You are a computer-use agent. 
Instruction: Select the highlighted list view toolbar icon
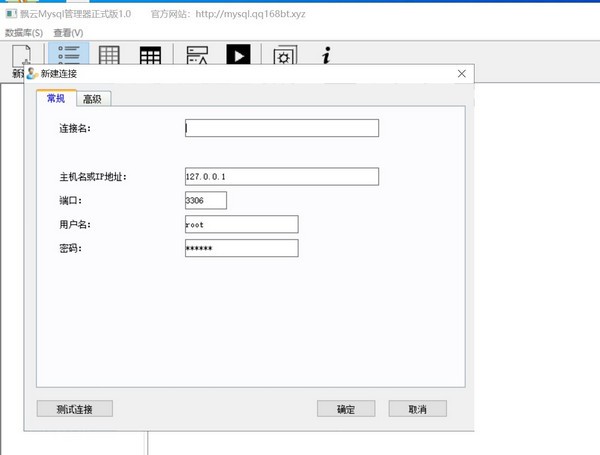pyautogui.click(x=68, y=56)
